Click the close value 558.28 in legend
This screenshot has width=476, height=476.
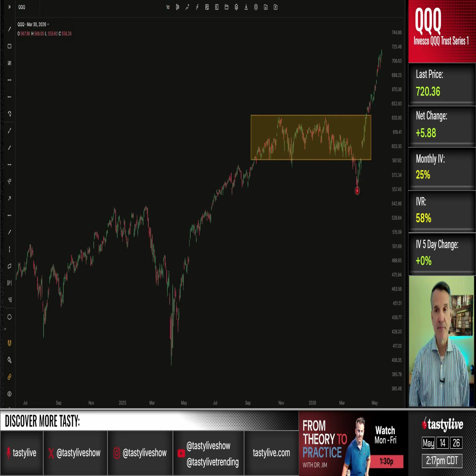coord(66,33)
